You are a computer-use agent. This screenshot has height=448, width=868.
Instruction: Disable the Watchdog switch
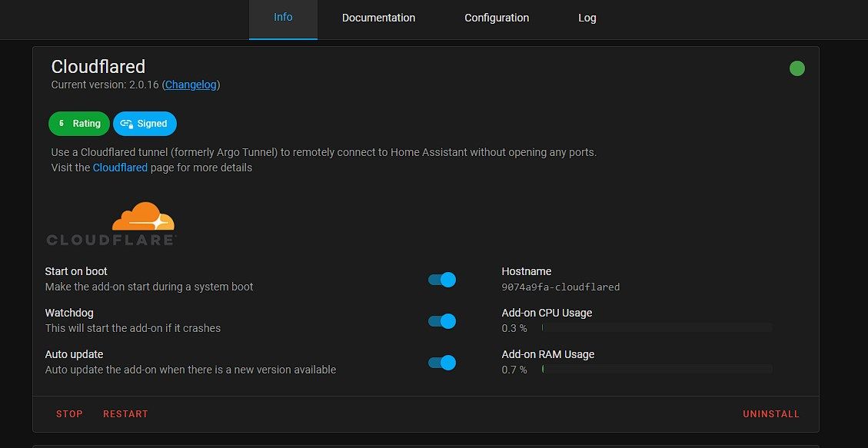[442, 321]
